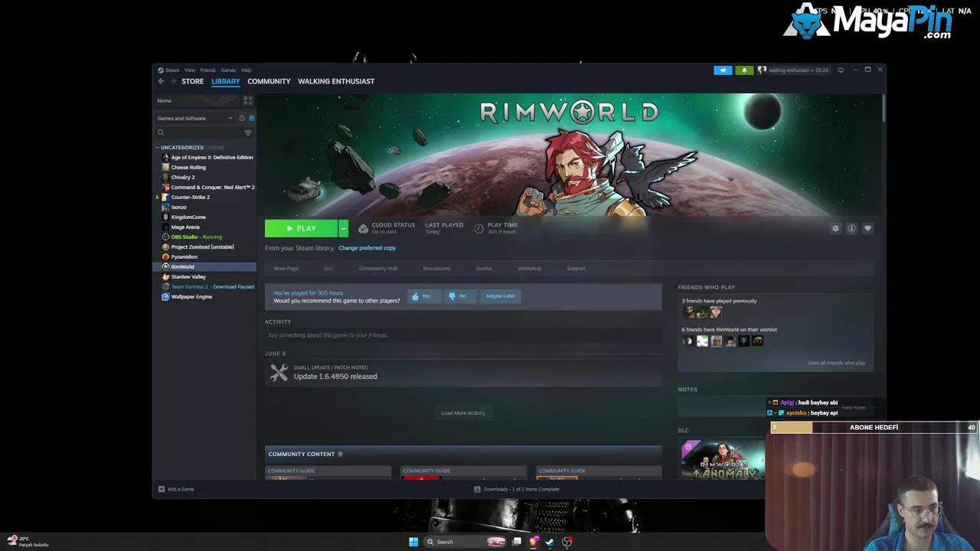The height and width of the screenshot is (551, 980).
Task: Click thumbs-down No recommendation button
Action: (x=460, y=296)
